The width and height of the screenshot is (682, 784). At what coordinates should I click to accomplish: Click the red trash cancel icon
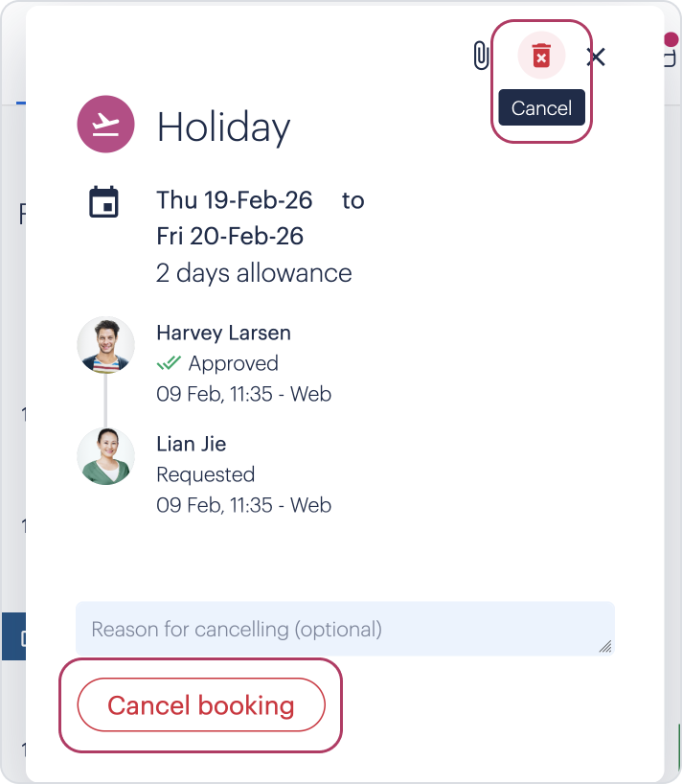(541, 56)
